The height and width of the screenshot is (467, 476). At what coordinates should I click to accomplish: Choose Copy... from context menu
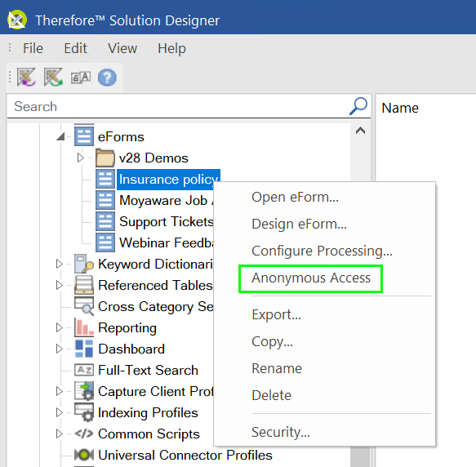click(273, 341)
